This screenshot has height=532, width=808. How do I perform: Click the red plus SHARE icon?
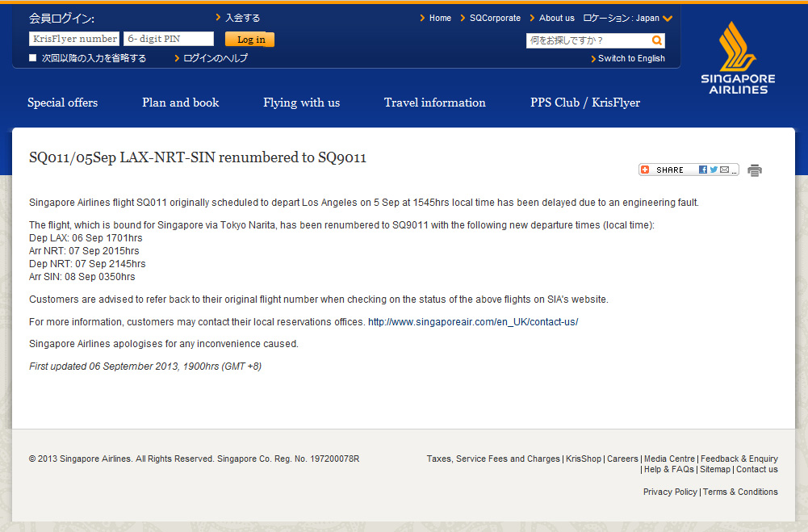(645, 170)
